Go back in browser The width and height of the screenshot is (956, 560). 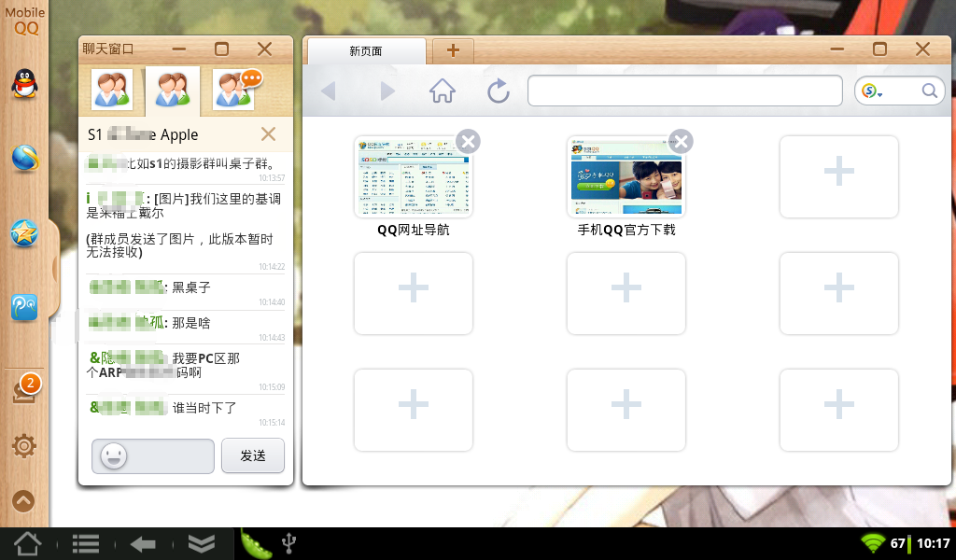click(329, 91)
